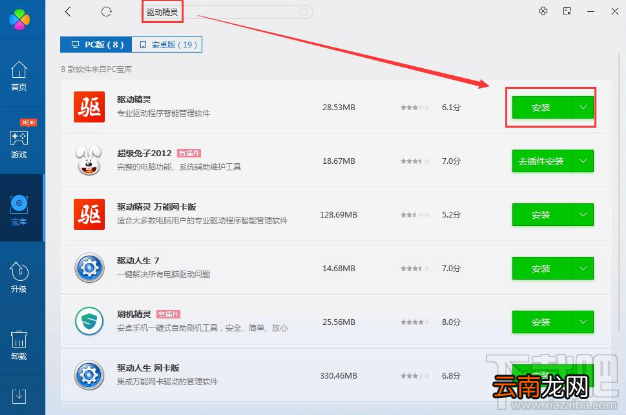
Task: Open the 驱动精灵 title link
Action: click(134, 99)
